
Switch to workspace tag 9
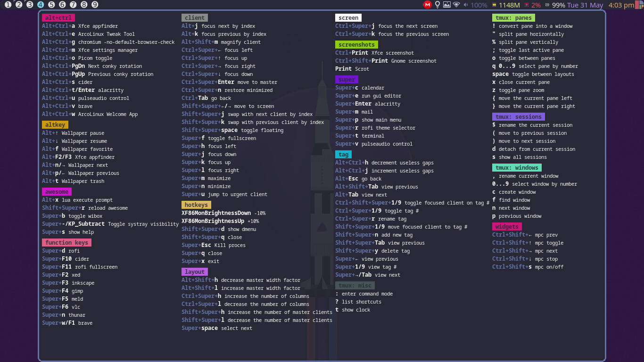pos(95,5)
